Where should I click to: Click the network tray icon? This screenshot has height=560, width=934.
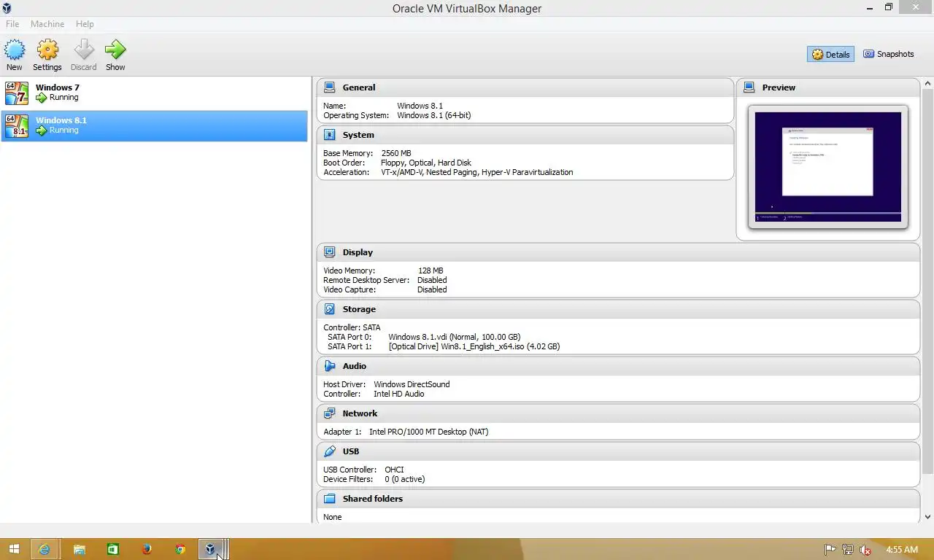[848, 550]
